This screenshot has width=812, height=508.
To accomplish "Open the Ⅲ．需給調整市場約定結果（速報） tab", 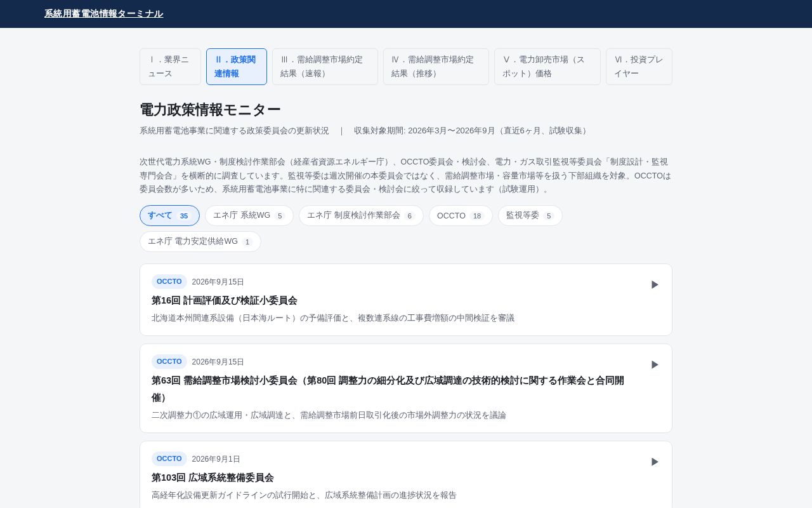I will point(325,67).
